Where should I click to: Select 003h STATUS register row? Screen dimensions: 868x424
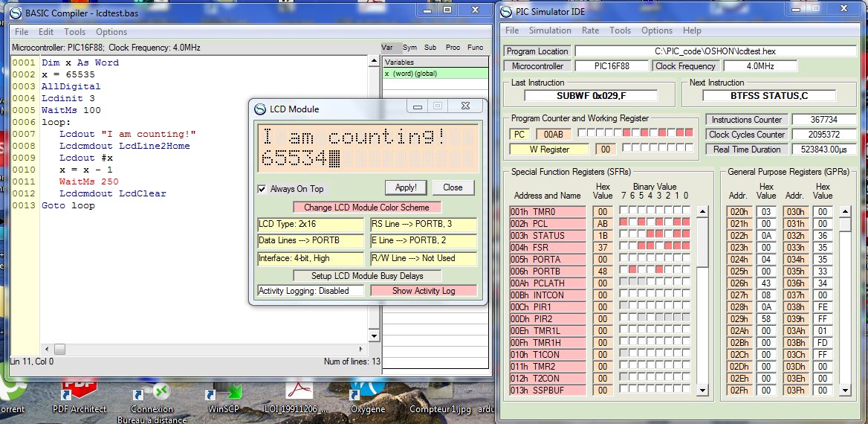[x=548, y=236]
